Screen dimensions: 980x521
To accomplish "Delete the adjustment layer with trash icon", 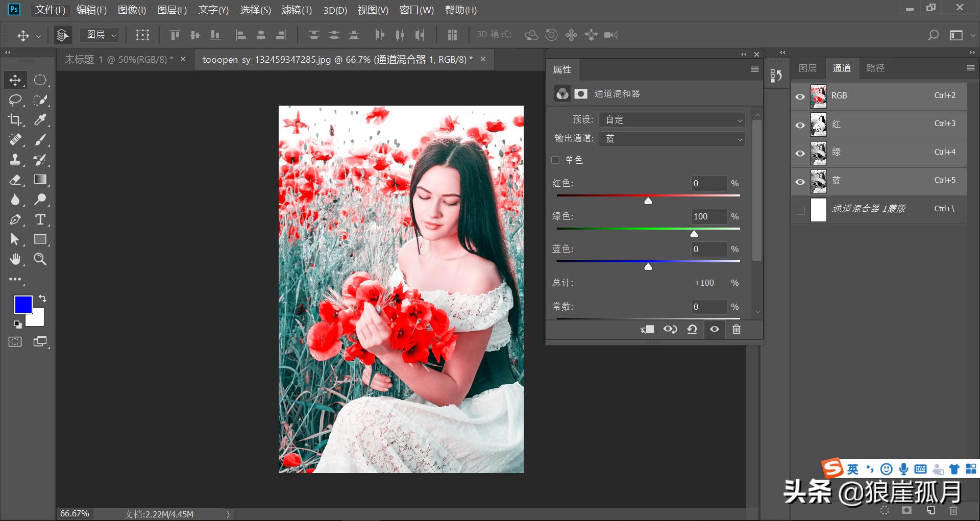I will (x=736, y=329).
